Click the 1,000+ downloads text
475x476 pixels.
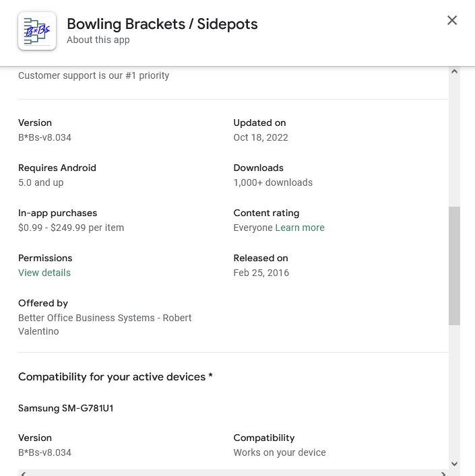[x=273, y=182]
